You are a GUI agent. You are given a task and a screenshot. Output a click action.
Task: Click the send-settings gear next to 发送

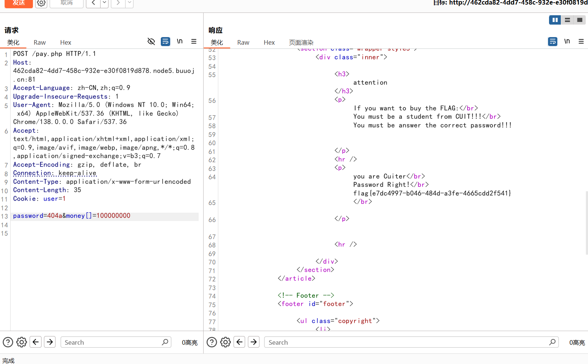coord(41,3)
